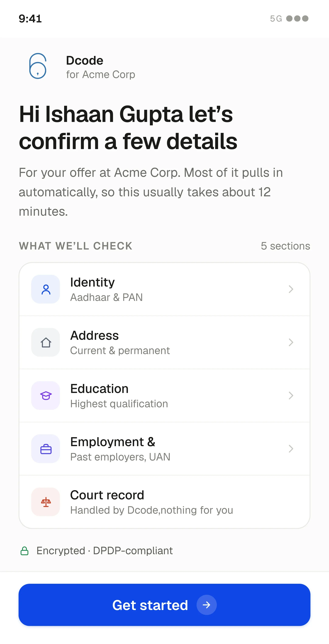Tap the Employment briefcase icon
Image resolution: width=329 pixels, height=644 pixels.
(x=46, y=449)
